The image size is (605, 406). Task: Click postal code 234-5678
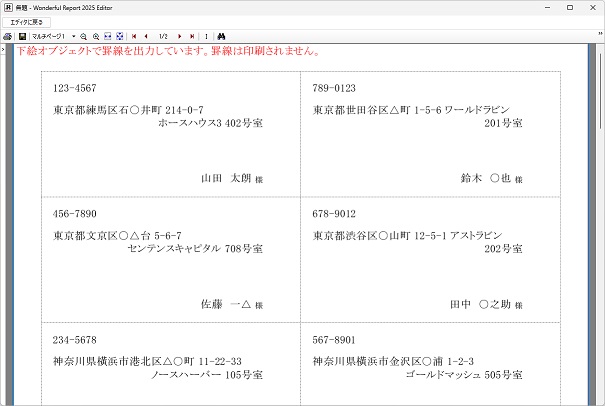coord(74,340)
